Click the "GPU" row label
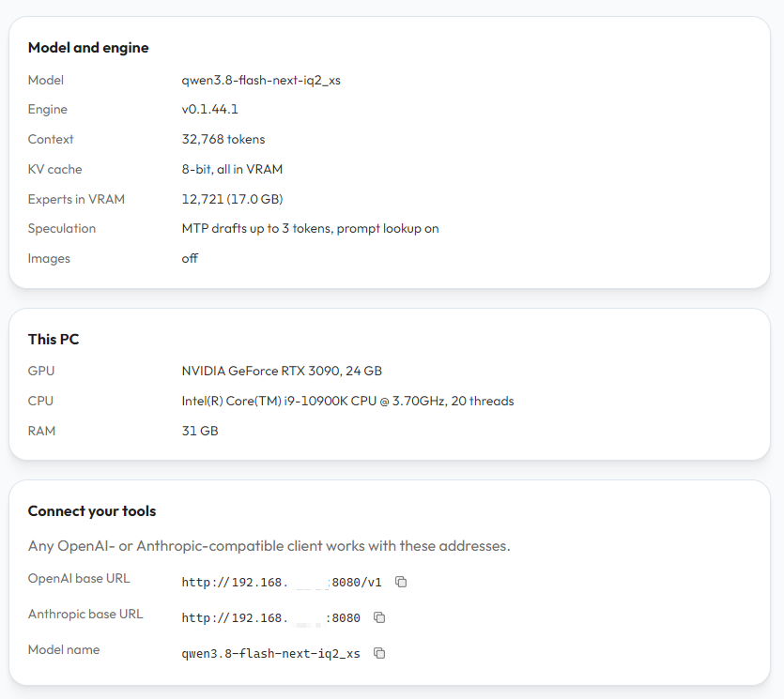 point(41,371)
